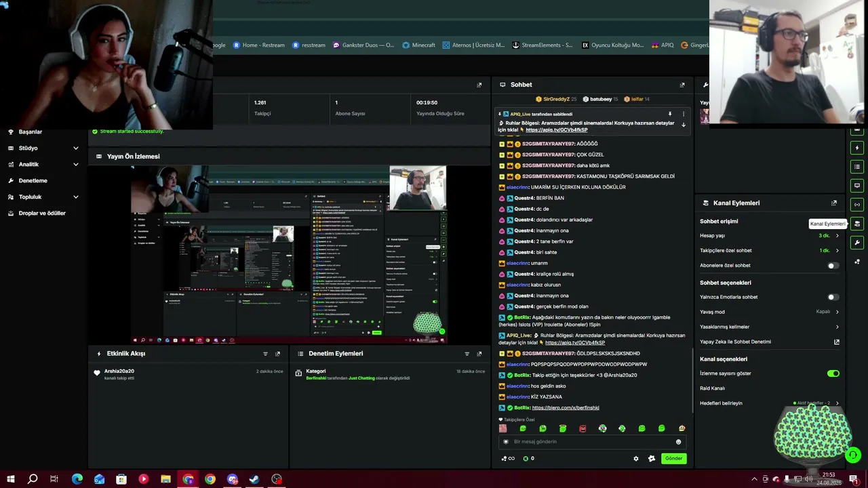Click the Yayında Olduğu Süre timer 00:19:50
The height and width of the screenshot is (488, 868).
[x=427, y=103]
